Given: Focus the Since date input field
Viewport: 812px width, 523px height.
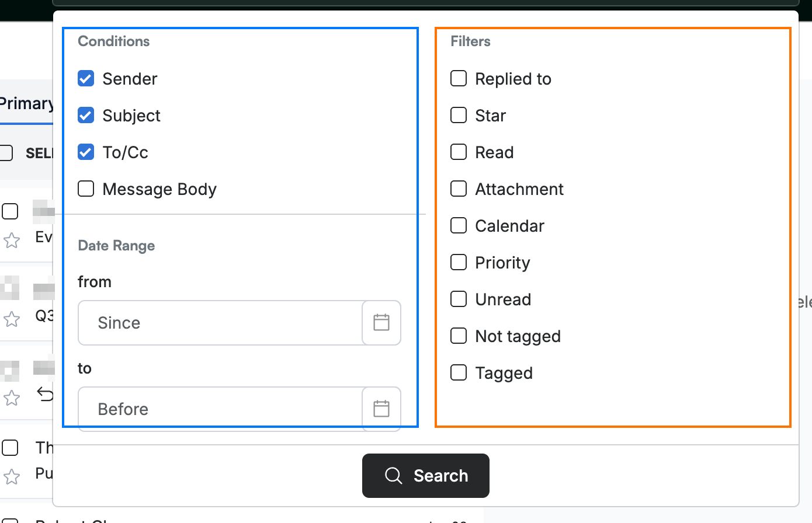Looking at the screenshot, I should tap(220, 323).
